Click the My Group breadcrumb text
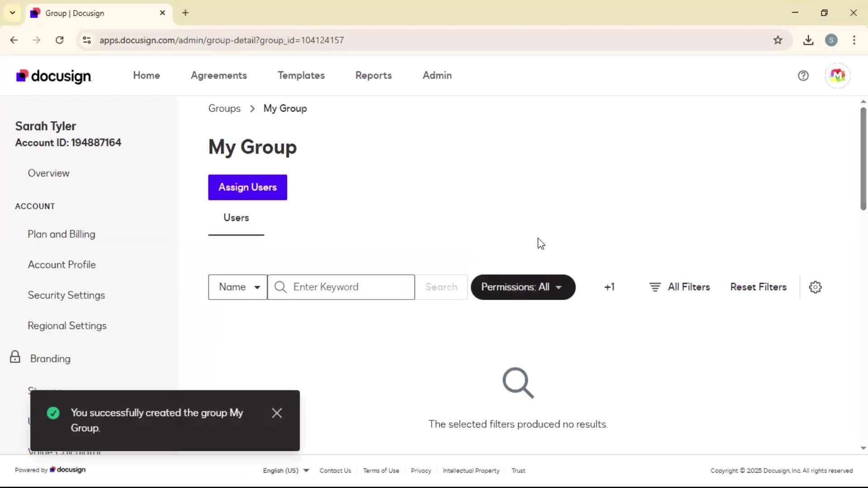This screenshot has width=868, height=488. (x=285, y=108)
